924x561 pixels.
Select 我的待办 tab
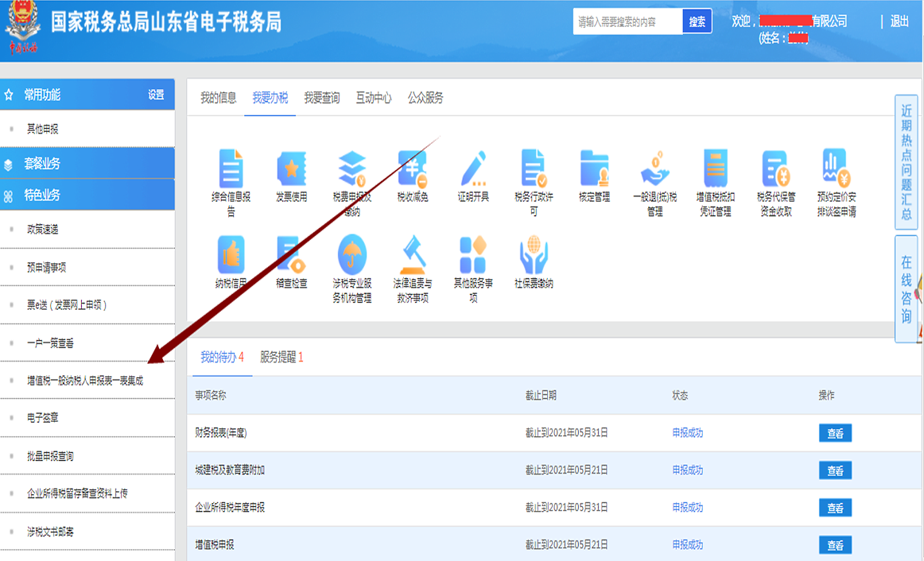222,358
